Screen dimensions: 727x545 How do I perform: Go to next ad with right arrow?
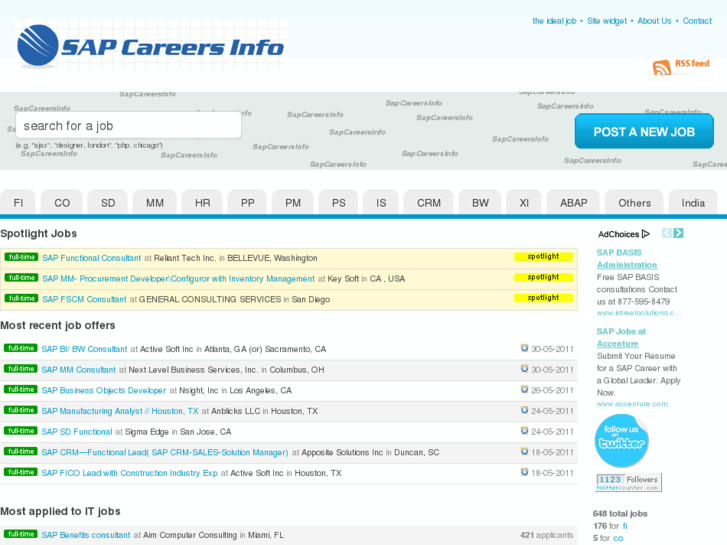coord(679,233)
